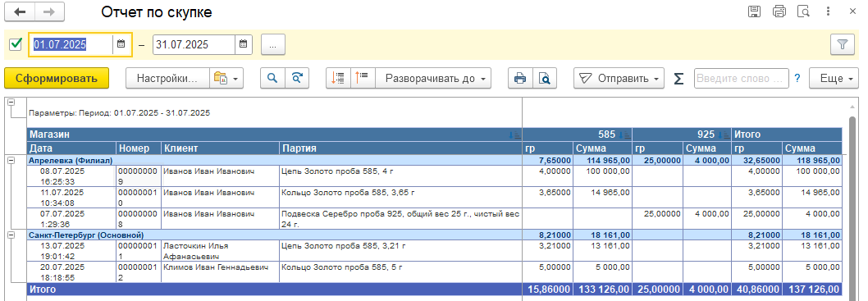Click the start date field 01.07.2025
This screenshot has width=868, height=301.
(x=72, y=44)
